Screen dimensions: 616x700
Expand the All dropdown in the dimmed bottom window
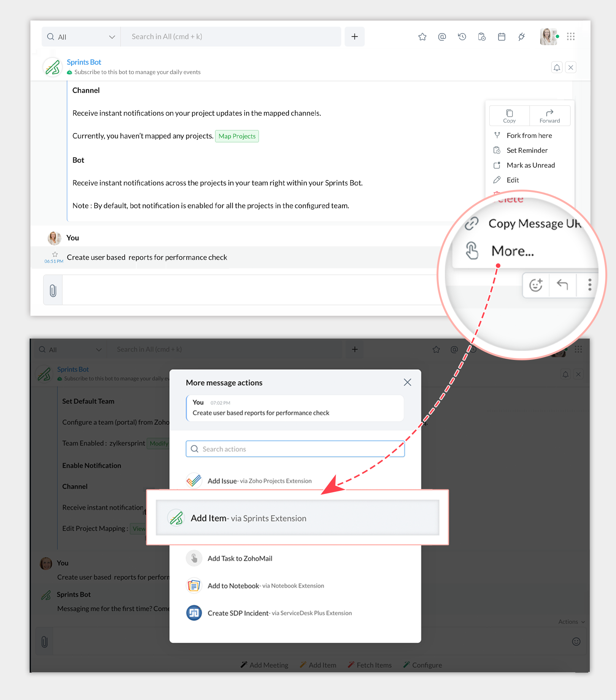click(x=70, y=350)
